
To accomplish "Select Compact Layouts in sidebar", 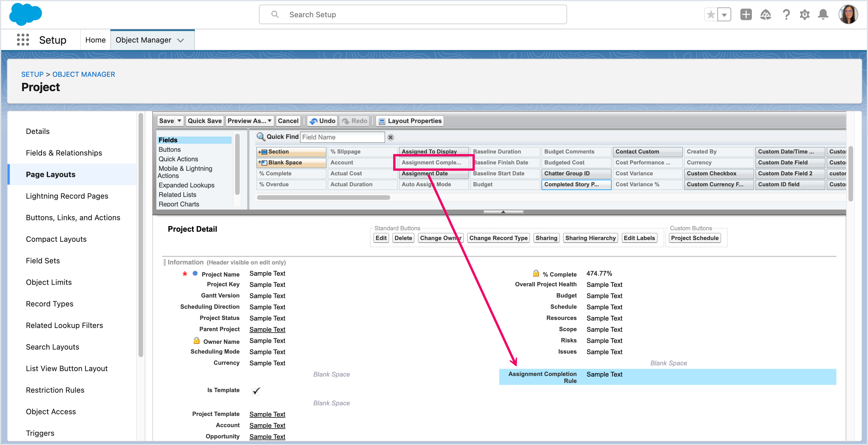I will tap(56, 239).
